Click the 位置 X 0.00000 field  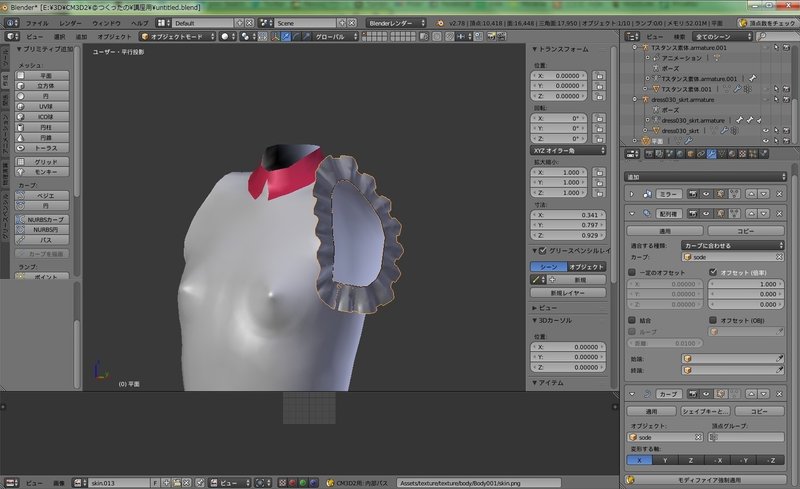(559, 76)
